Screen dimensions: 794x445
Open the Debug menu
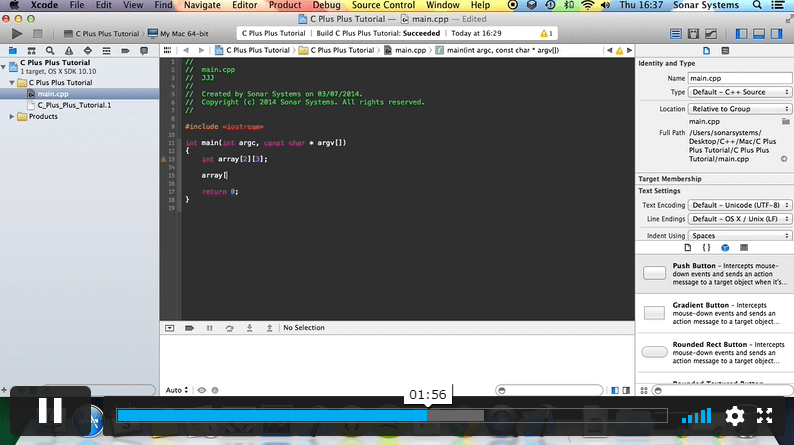pos(326,5)
